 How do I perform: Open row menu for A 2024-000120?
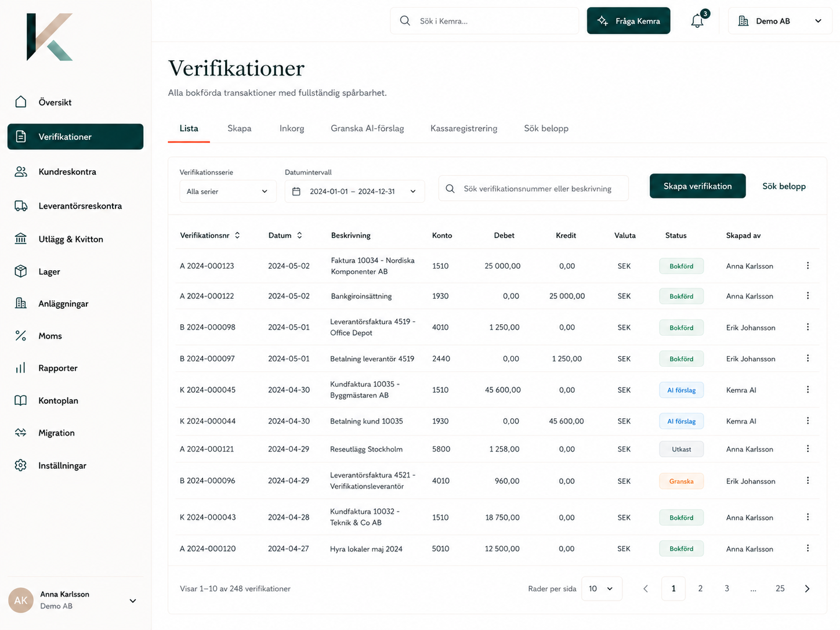click(808, 548)
